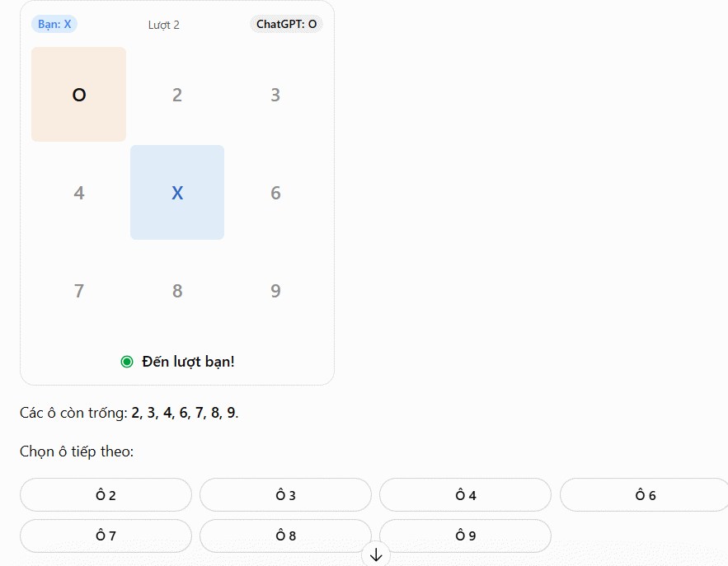Select board cell 9
This screenshot has width=728, height=566.
coord(275,291)
